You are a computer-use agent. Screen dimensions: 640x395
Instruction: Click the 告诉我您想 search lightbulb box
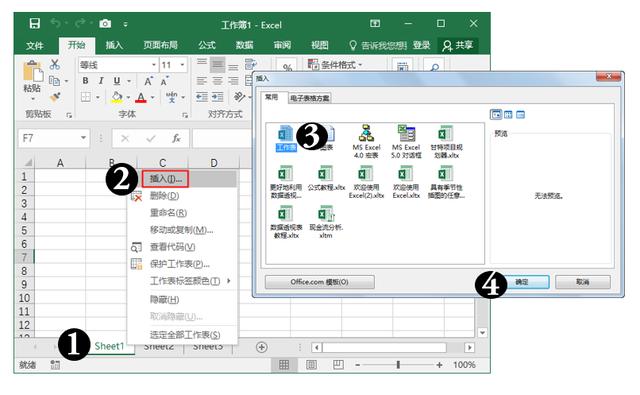click(378, 45)
